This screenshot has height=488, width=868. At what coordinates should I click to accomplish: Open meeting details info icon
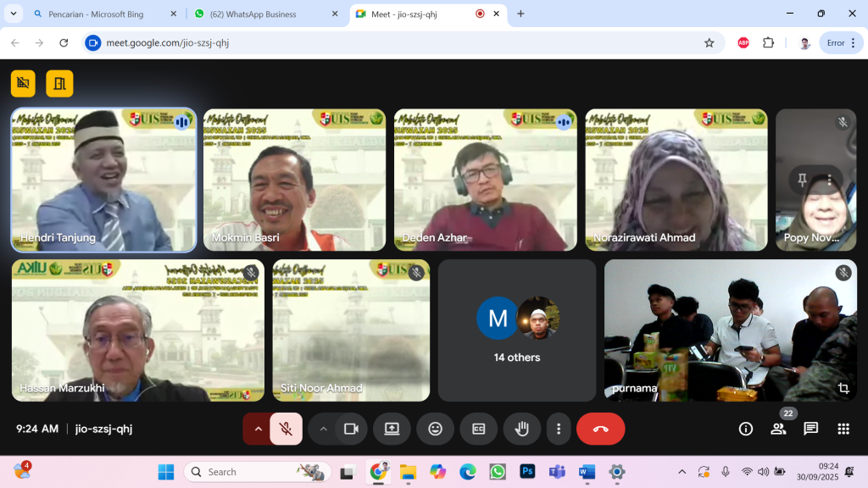746,429
